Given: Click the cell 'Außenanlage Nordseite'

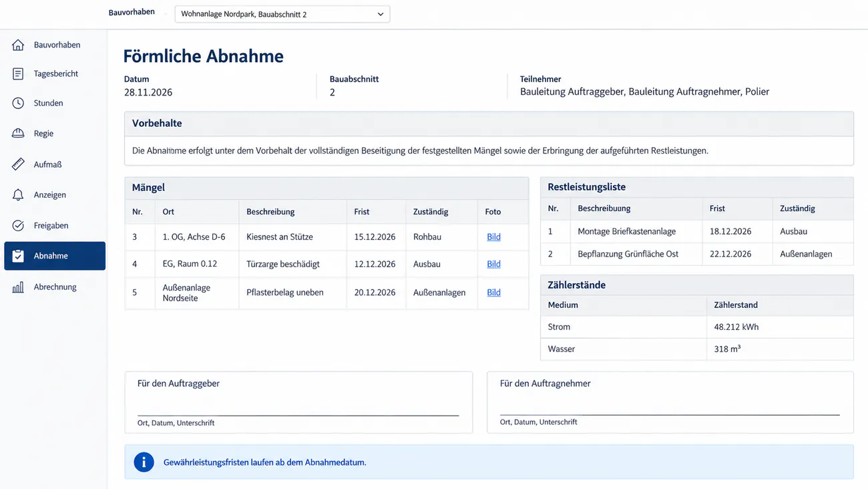Looking at the screenshot, I should point(186,293).
